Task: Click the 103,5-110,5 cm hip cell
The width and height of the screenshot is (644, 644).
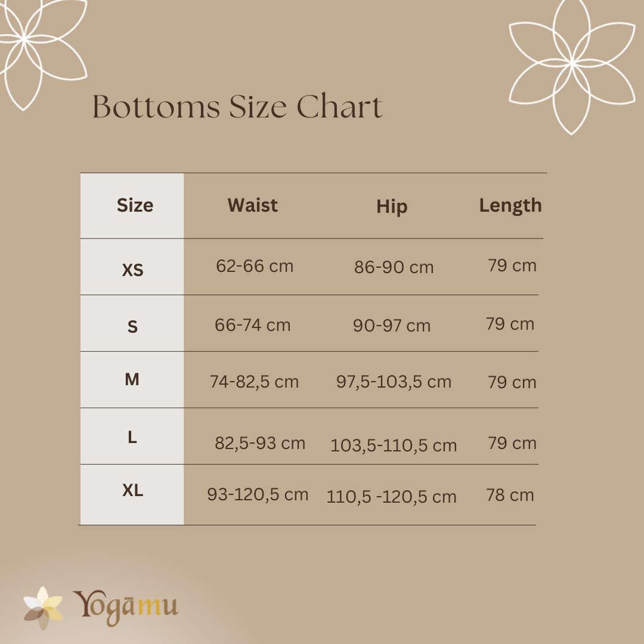Action: (x=394, y=445)
